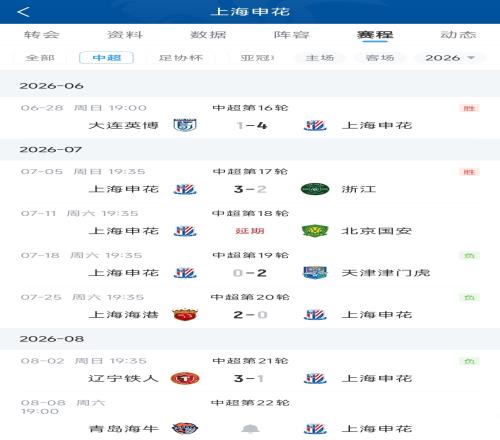Open the 延期 match against 北京国安

coord(250,231)
